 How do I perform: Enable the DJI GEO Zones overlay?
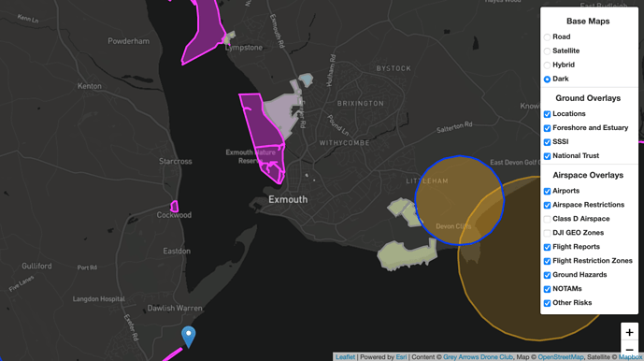coord(547,233)
